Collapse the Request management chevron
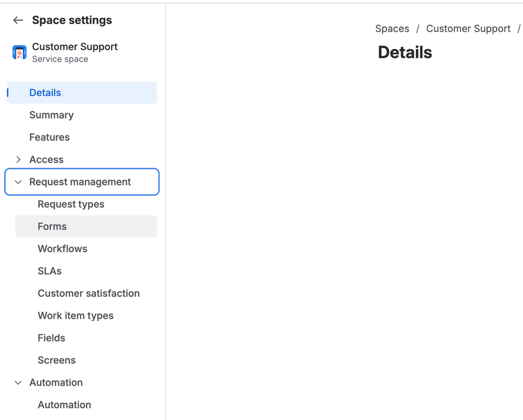This screenshot has width=523, height=420. point(18,182)
